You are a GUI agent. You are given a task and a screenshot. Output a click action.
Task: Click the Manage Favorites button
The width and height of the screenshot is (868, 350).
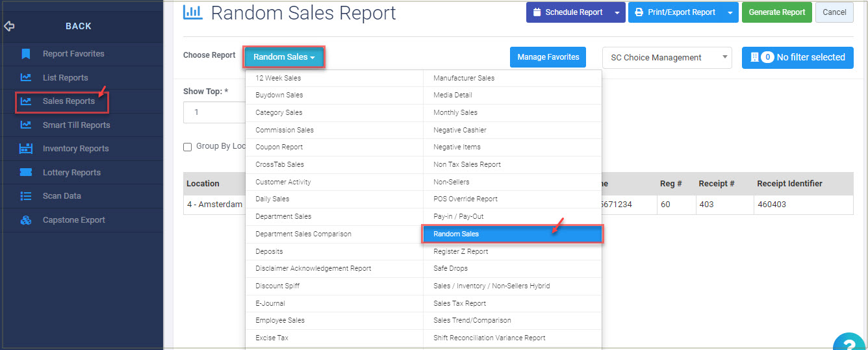click(x=548, y=57)
